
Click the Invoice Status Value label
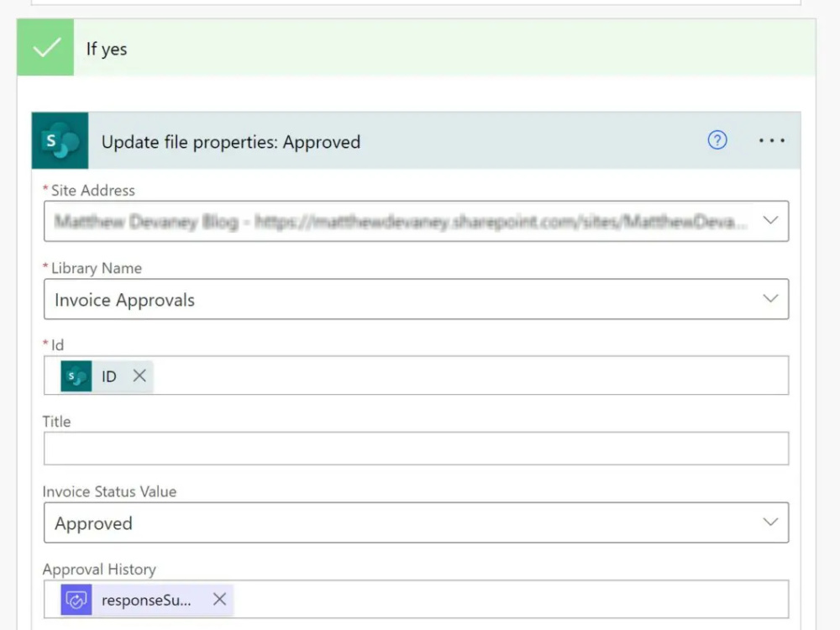109,491
